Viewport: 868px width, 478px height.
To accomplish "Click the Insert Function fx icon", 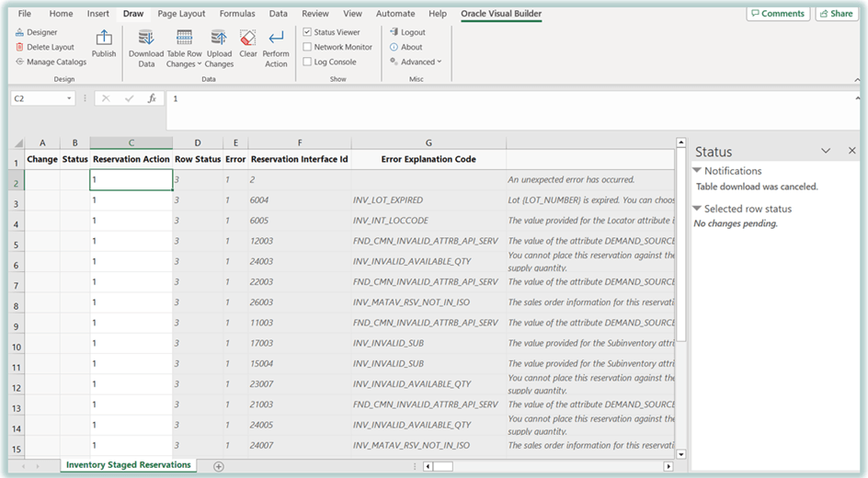I will 152,98.
